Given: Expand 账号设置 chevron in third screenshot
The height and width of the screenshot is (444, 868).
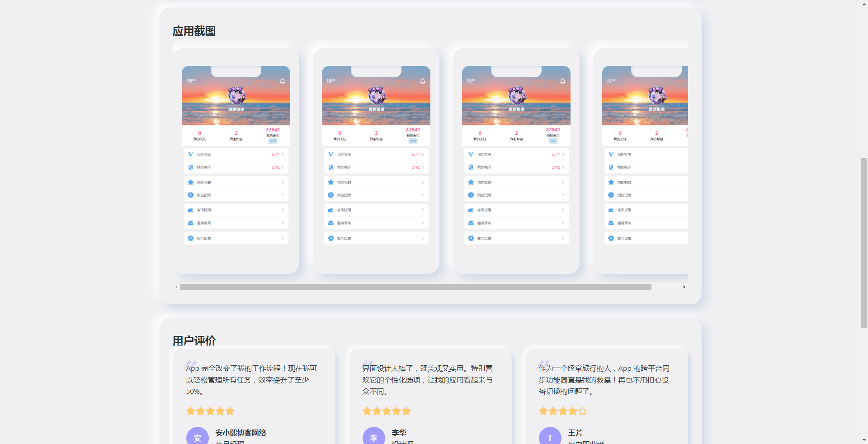Looking at the screenshot, I should coord(563,238).
